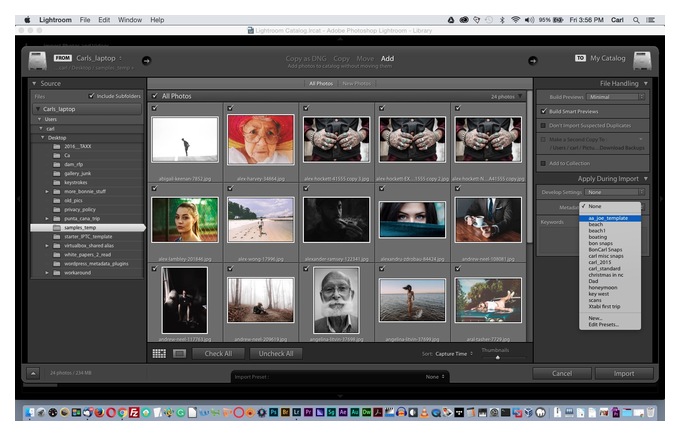
Task: Open Bluetooth menu bar icon
Action: pos(502,20)
